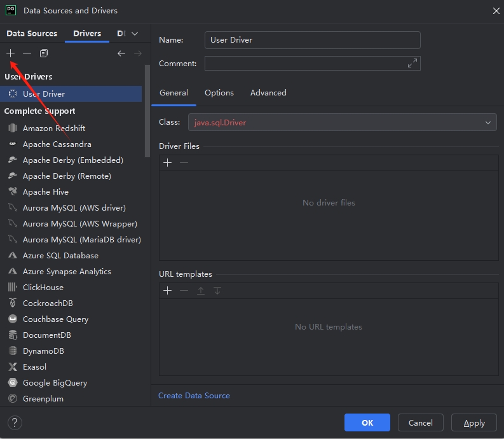Switch to the Options tab

click(x=219, y=93)
